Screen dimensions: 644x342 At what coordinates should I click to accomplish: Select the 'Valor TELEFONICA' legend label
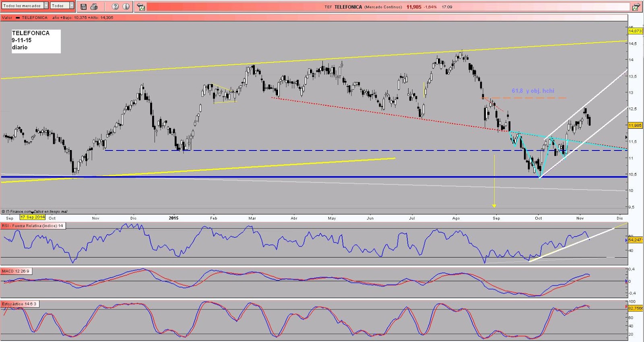click(x=25, y=18)
